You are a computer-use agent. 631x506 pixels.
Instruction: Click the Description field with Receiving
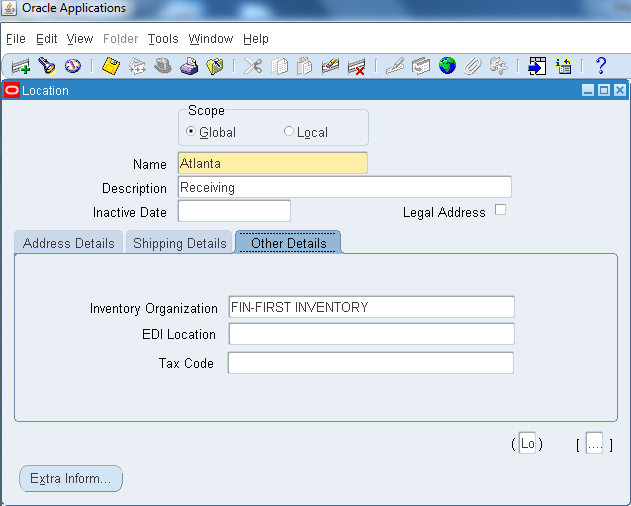[x=345, y=187]
